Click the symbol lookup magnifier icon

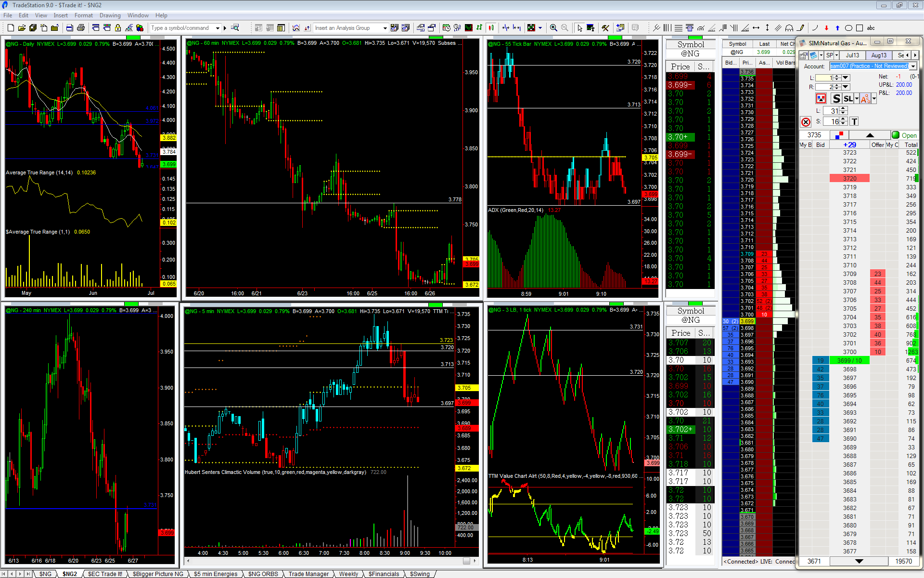tap(235, 28)
